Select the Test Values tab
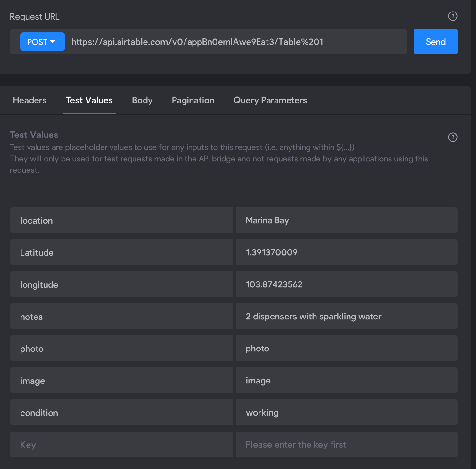This screenshot has width=476, height=469. click(x=89, y=100)
